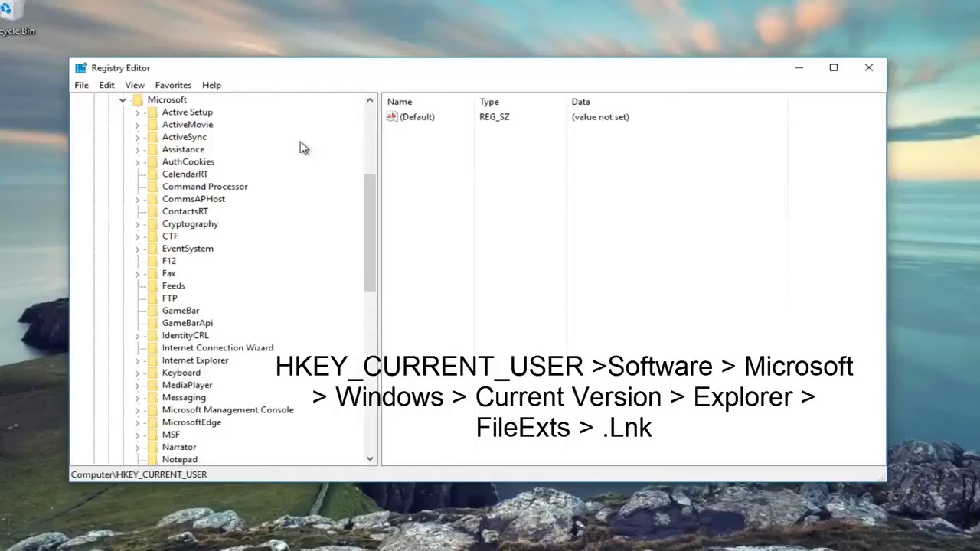Click the REG_SZ type cell
The image size is (980, 551).
click(494, 116)
